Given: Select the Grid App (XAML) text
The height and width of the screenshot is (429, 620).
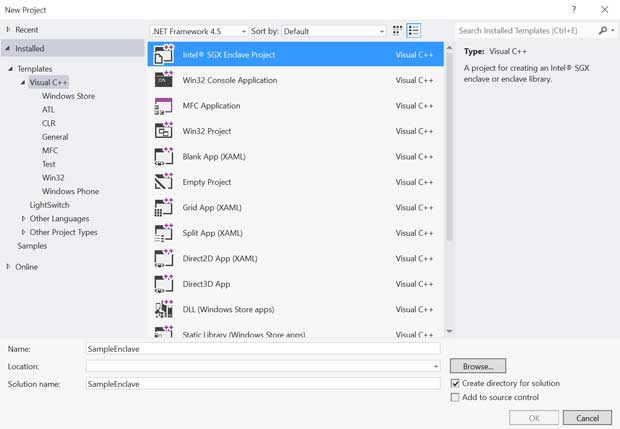Looking at the screenshot, I should pos(212,208).
